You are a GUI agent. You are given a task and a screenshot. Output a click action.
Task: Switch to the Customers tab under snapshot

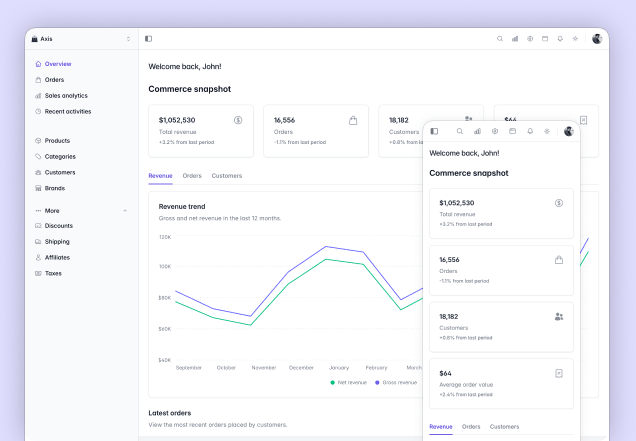227,176
